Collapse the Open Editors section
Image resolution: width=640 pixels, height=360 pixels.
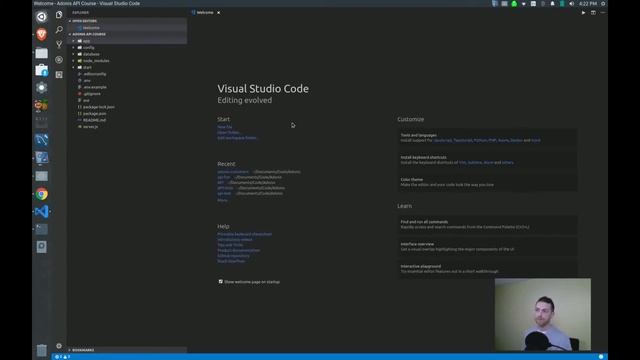tap(128, 21)
